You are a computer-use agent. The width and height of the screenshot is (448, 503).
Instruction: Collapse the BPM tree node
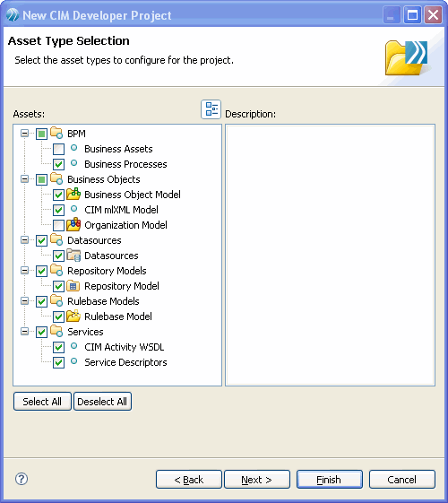(24, 133)
